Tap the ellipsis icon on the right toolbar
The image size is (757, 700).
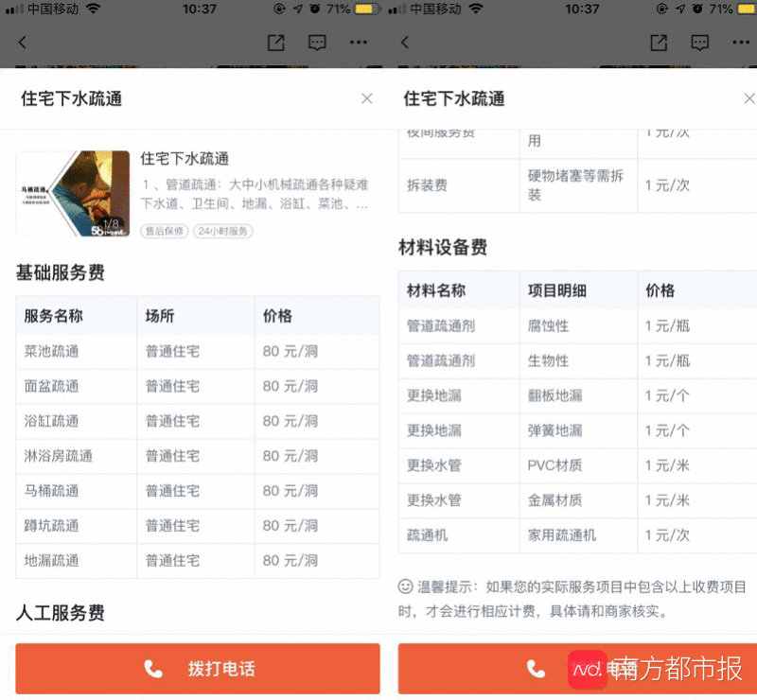pyautogui.click(x=741, y=43)
